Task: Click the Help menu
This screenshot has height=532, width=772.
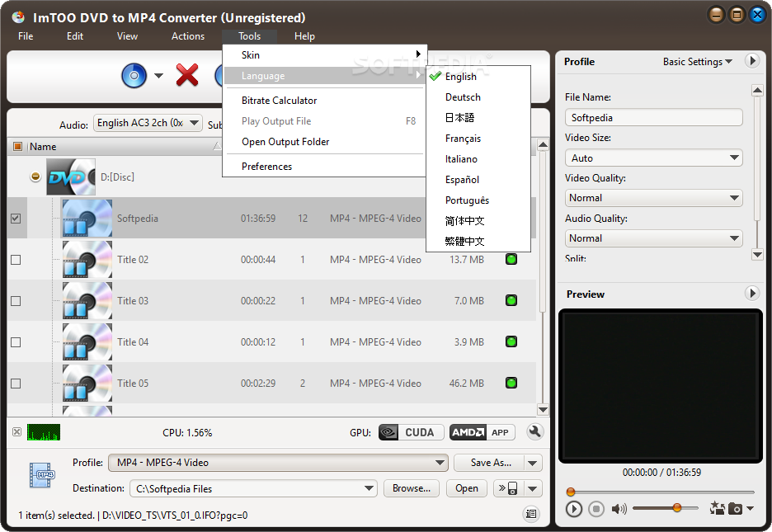Action: click(304, 36)
